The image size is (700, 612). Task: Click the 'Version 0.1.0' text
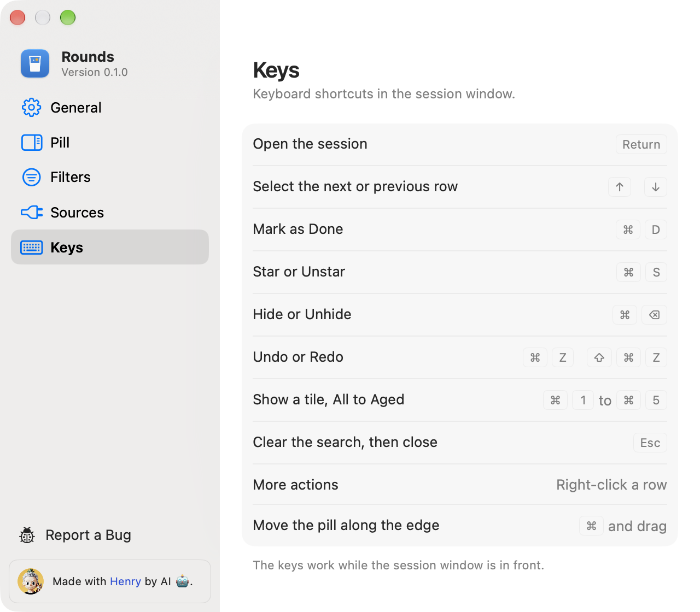[x=95, y=72]
